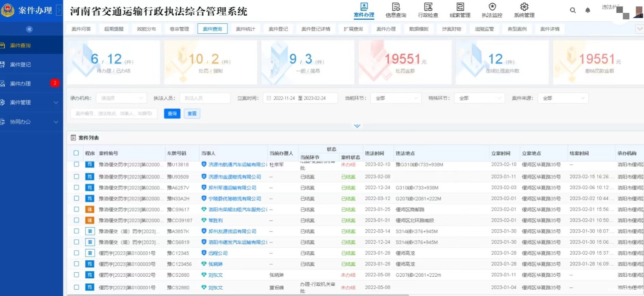Check the row for plate 豫U93509
The width and height of the screenshot is (644, 296).
(76, 177)
